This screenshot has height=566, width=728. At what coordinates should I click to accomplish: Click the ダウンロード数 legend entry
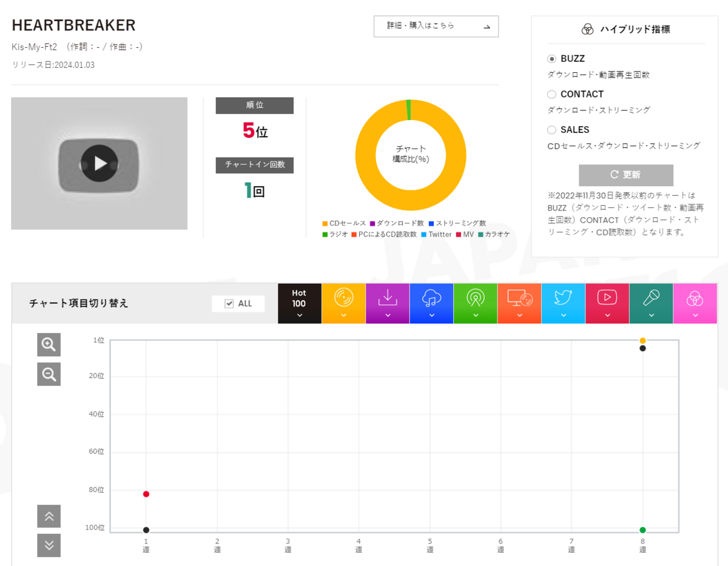pos(397,223)
